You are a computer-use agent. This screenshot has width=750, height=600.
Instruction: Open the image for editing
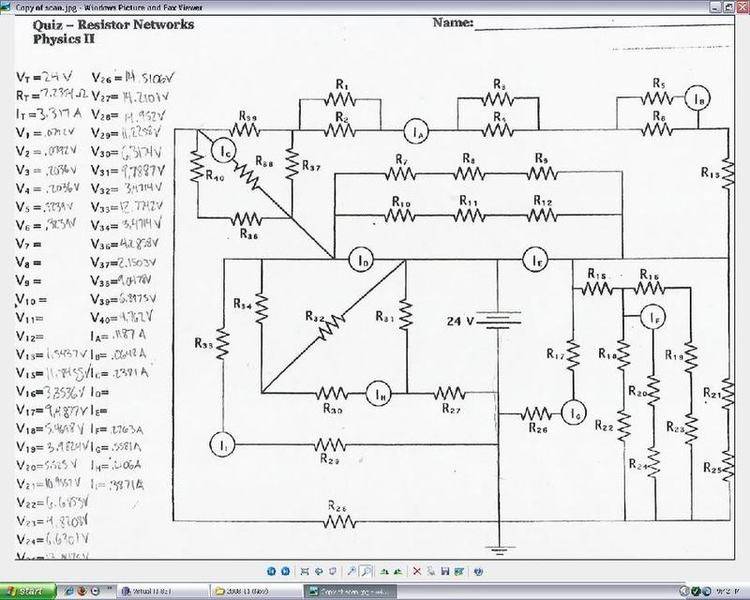click(x=459, y=571)
